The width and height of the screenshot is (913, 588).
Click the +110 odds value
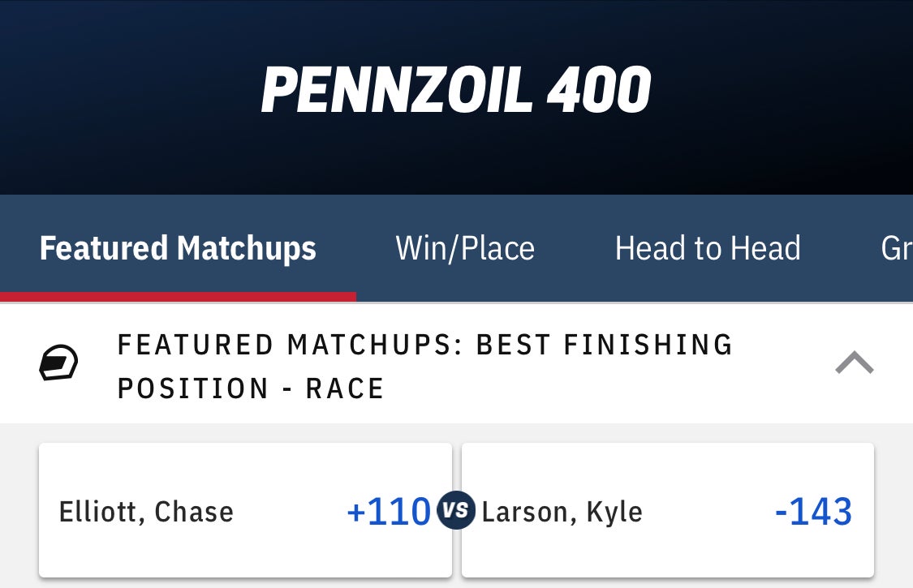click(388, 512)
